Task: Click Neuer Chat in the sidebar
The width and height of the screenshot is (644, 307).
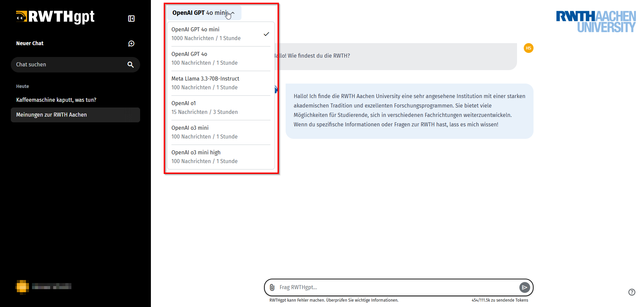Action: tap(30, 43)
